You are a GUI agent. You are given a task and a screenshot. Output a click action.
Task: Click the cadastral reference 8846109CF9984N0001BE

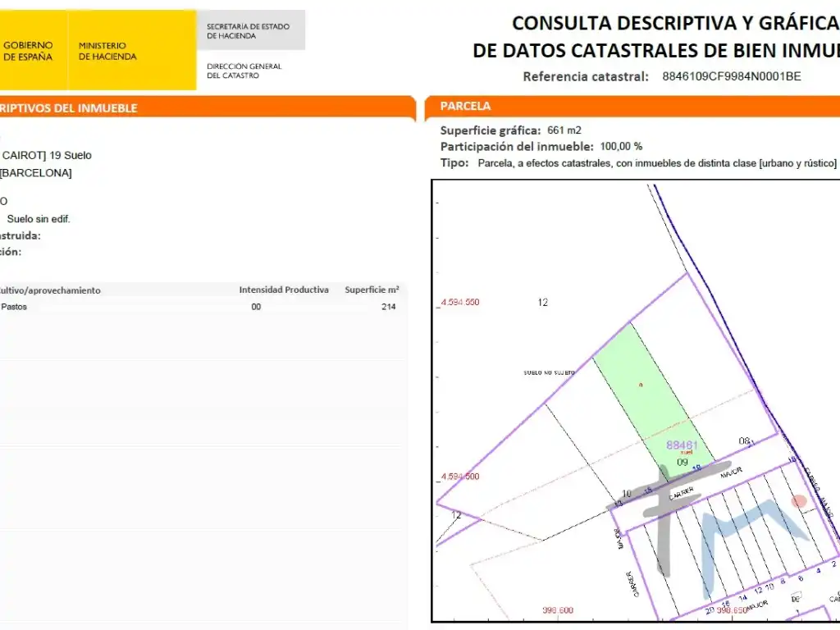coord(731,76)
